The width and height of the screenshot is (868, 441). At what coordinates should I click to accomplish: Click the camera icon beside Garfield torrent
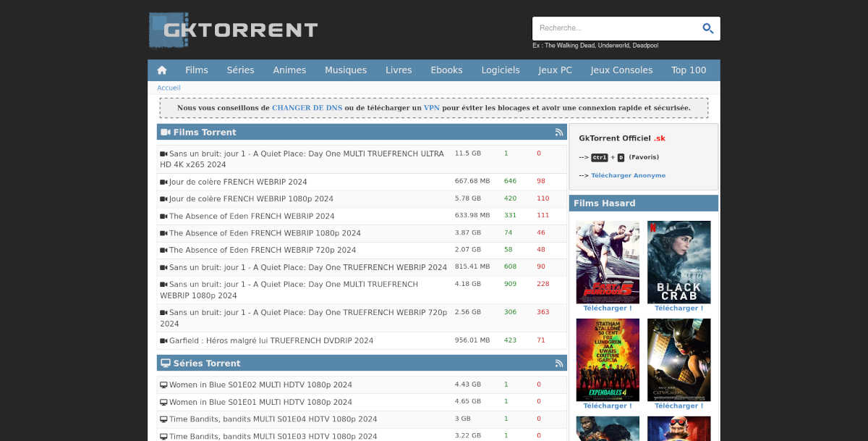(163, 340)
